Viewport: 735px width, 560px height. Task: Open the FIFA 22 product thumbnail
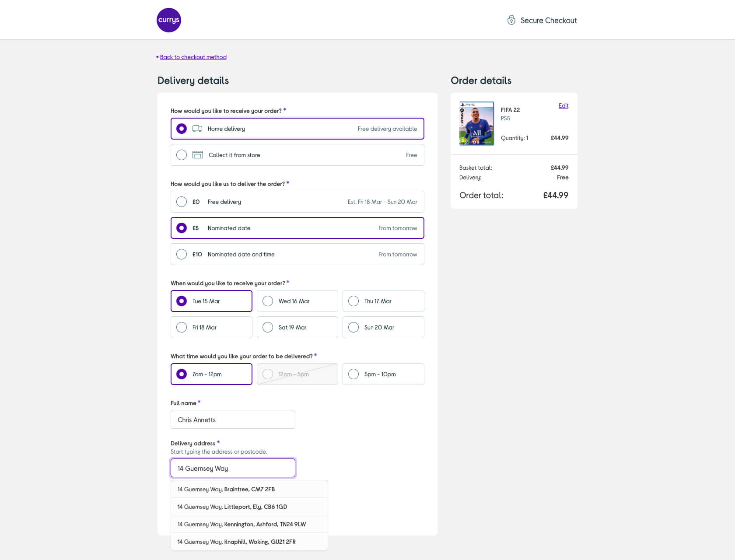click(476, 123)
